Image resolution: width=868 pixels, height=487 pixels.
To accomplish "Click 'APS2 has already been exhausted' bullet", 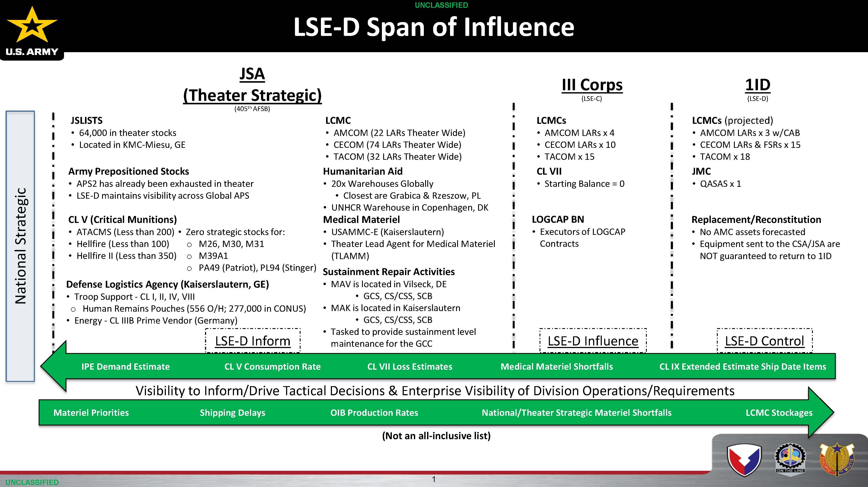I will 165,184.
